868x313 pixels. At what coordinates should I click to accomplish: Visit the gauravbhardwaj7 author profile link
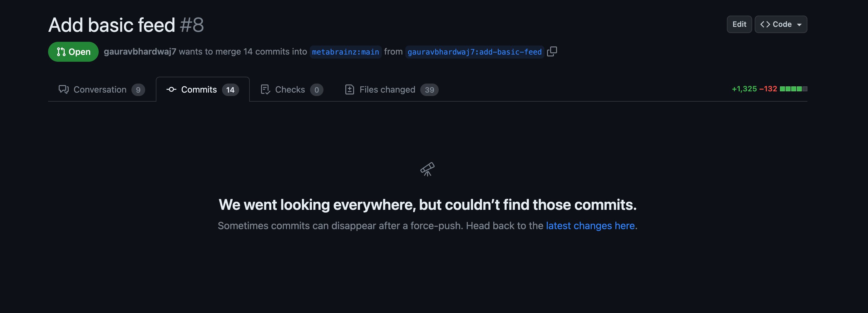pos(140,51)
